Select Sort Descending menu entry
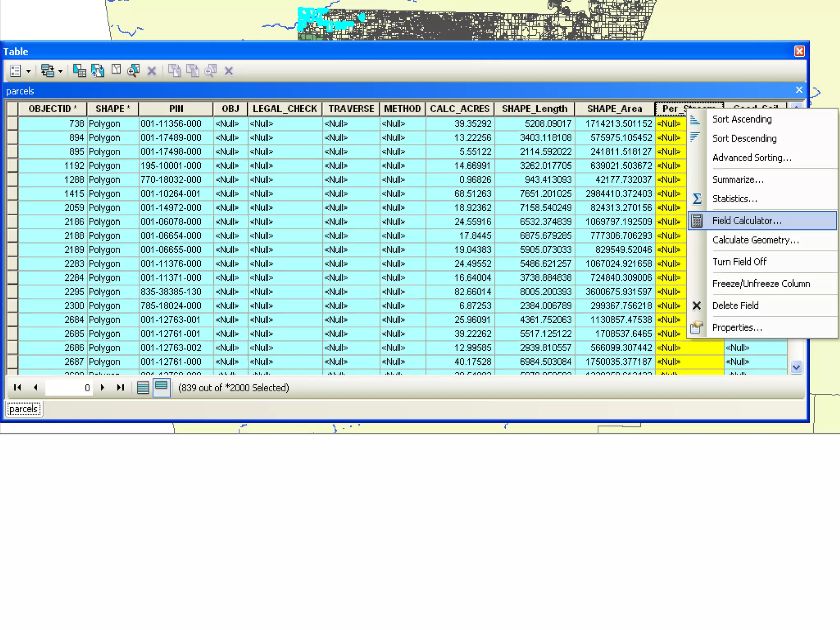This screenshot has width=840, height=630. 744,139
